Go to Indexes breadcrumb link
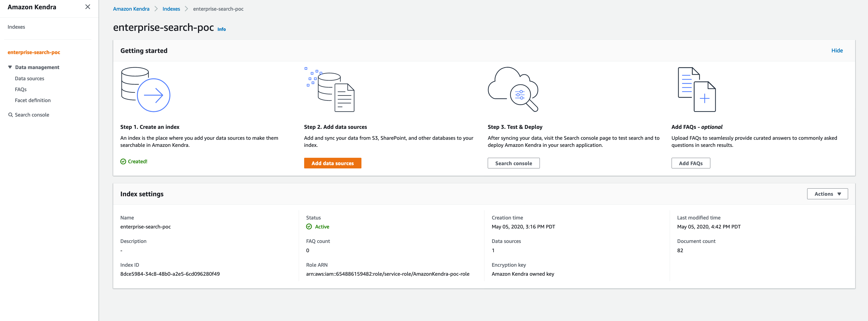The height and width of the screenshot is (321, 868). pyautogui.click(x=171, y=9)
